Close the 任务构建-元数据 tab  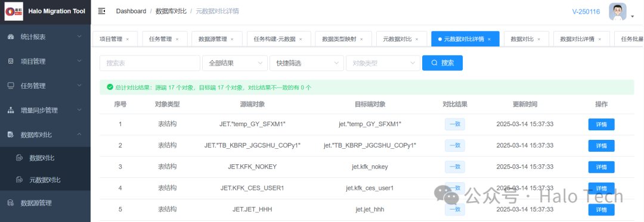tap(300, 39)
